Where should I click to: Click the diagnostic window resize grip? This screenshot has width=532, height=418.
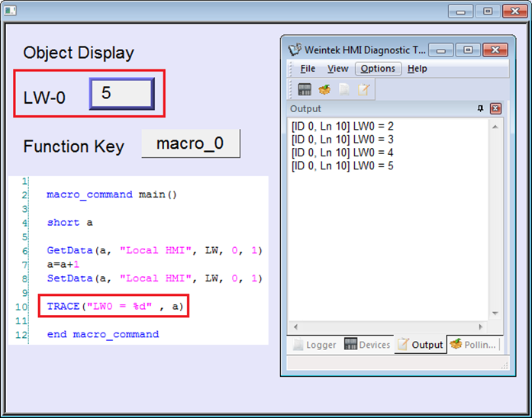pos(505,365)
